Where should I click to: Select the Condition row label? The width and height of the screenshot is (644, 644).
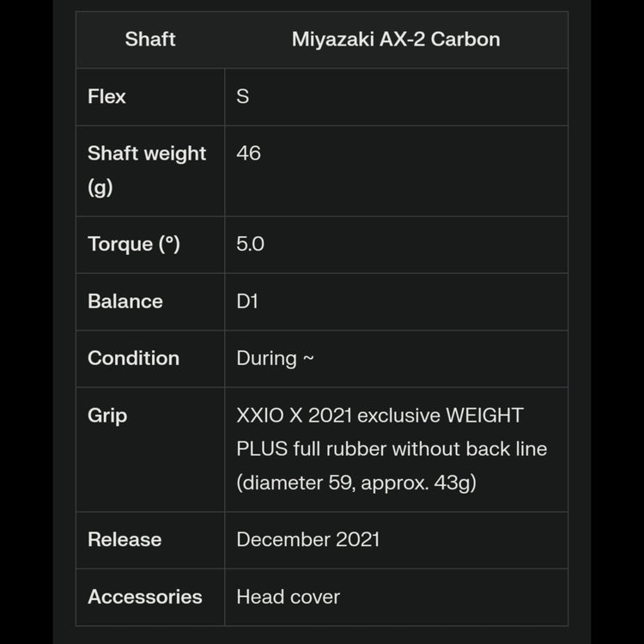click(133, 358)
